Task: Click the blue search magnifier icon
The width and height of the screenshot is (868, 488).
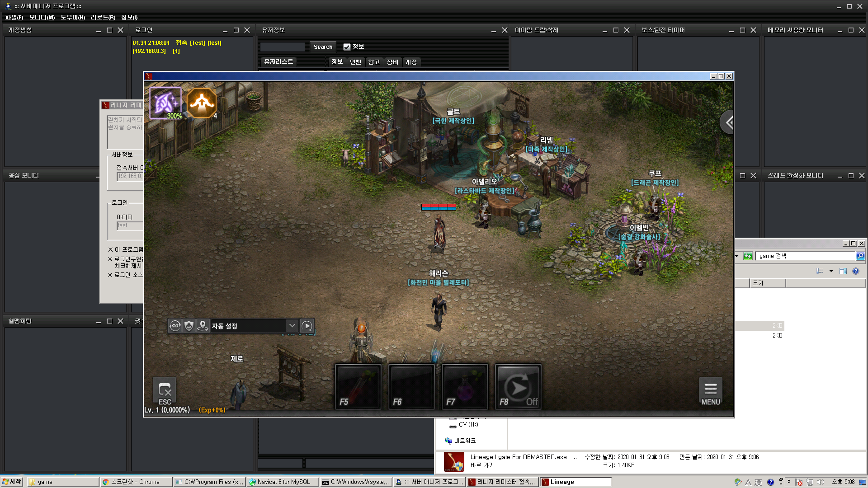Action: click(860, 256)
